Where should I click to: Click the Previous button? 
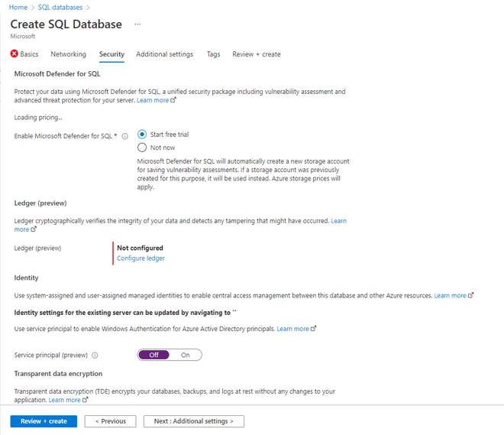pos(110,421)
